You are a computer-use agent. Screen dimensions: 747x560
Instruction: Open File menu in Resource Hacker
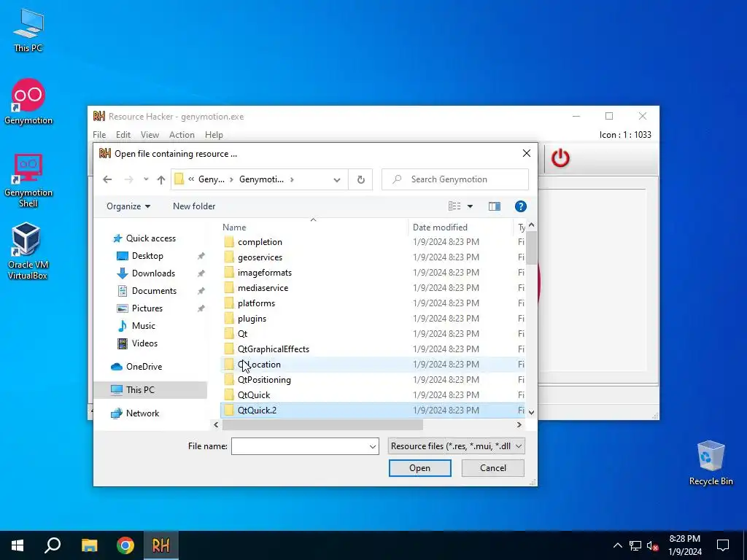click(x=99, y=135)
